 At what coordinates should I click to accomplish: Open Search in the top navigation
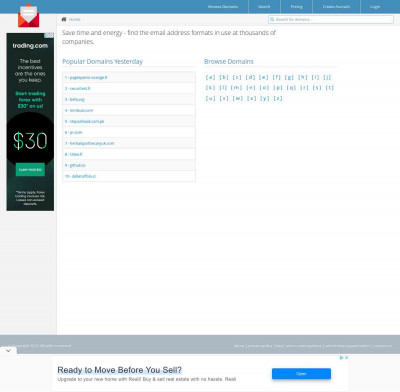(264, 7)
